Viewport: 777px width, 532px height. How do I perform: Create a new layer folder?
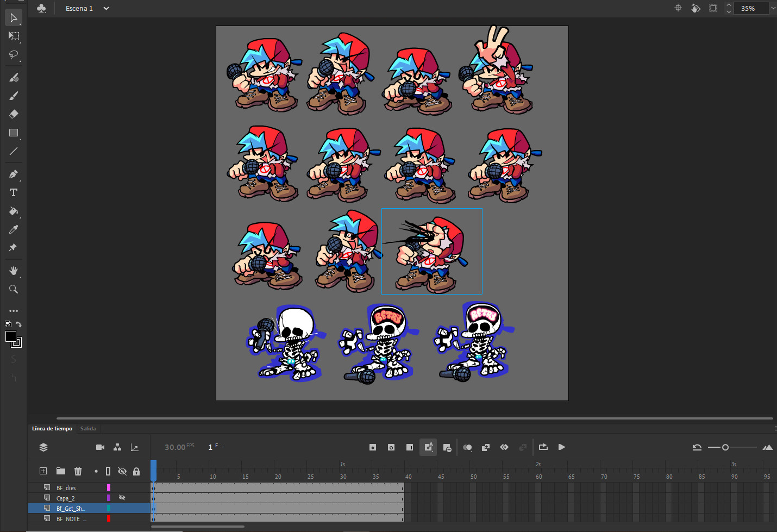tap(61, 471)
